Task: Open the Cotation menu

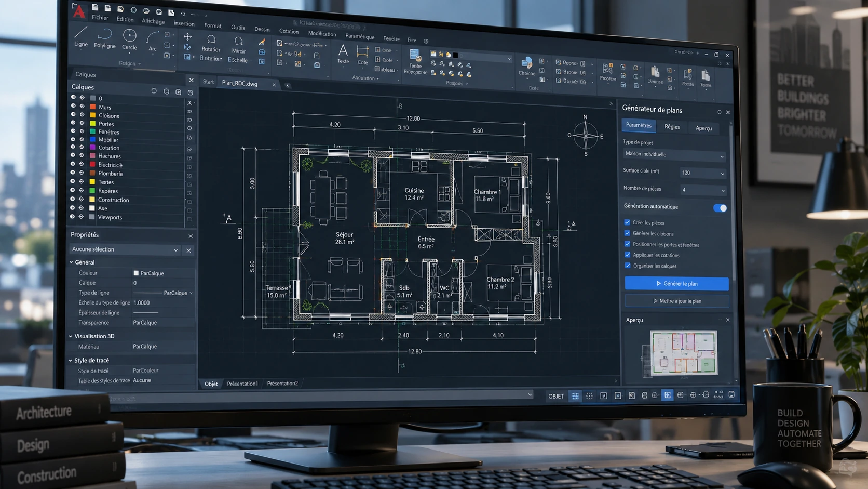Action: (x=289, y=31)
